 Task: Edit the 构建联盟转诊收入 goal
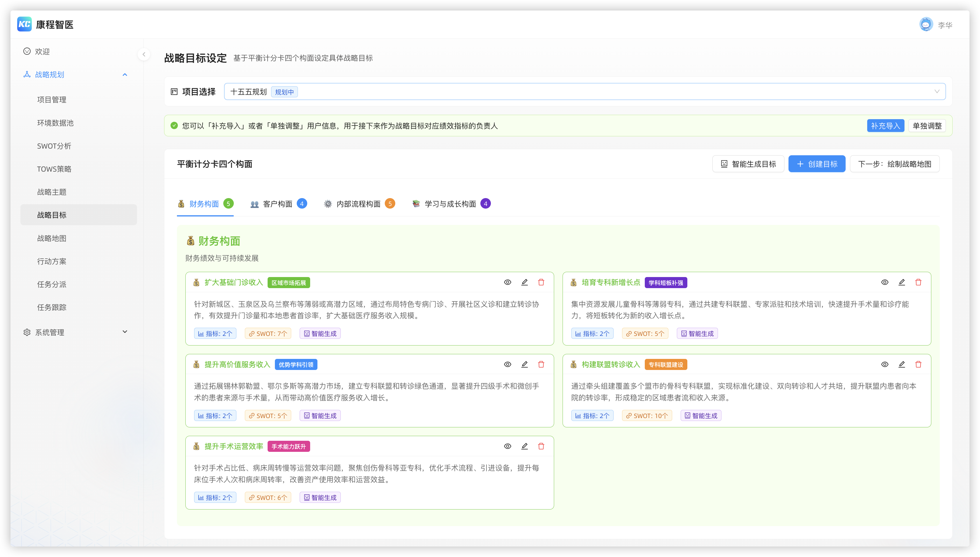902,364
